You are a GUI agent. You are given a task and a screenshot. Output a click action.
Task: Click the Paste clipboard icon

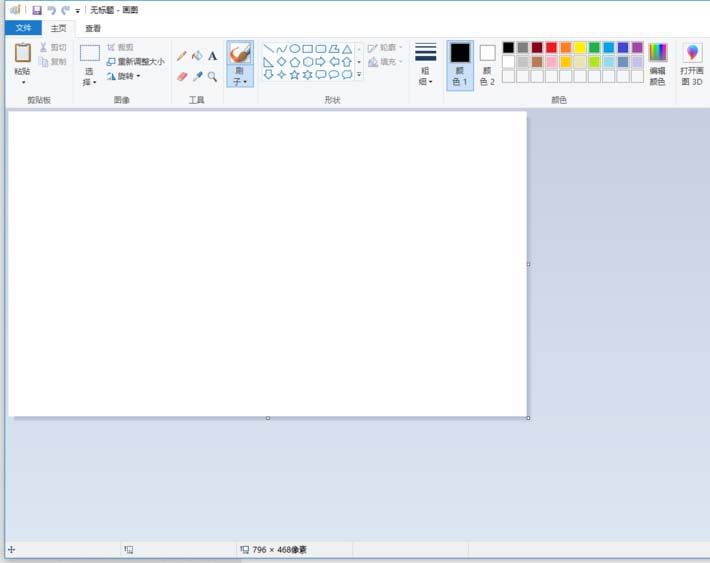[x=23, y=53]
